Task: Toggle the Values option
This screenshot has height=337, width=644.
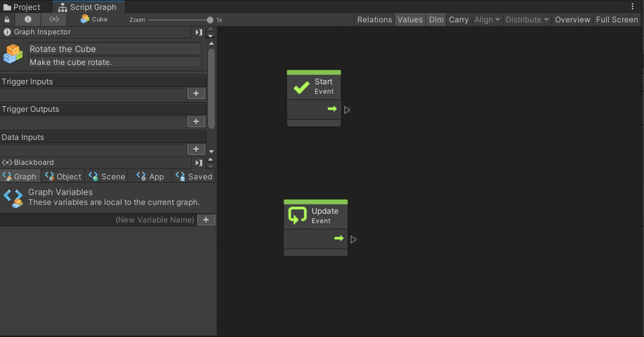Action: (x=410, y=20)
